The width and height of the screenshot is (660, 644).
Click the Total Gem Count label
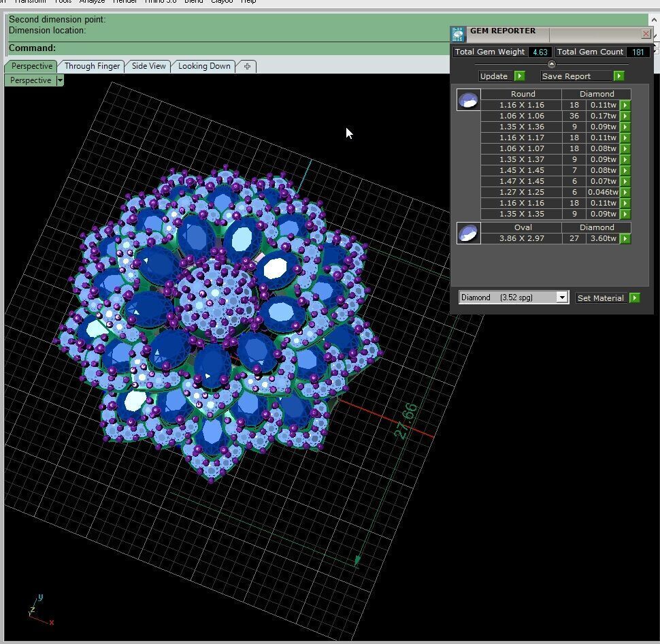pos(590,52)
